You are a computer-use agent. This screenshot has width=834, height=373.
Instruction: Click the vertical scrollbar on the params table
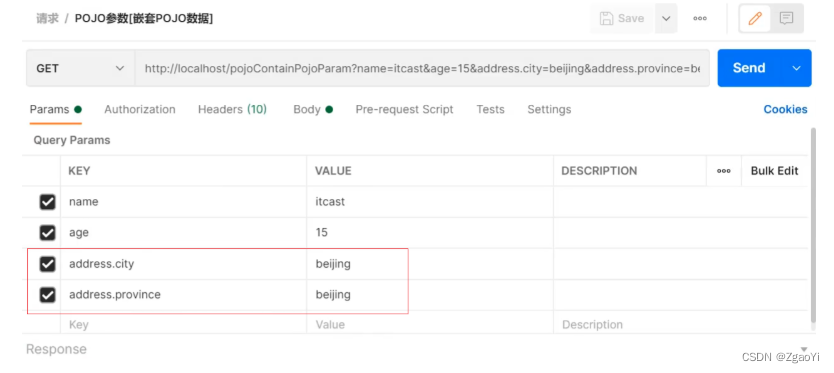(813, 225)
